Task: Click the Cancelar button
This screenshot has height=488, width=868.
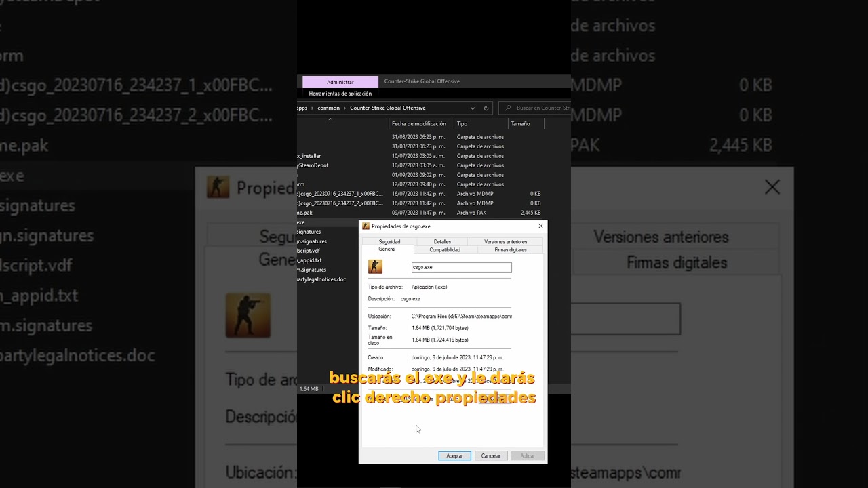Action: (x=491, y=455)
